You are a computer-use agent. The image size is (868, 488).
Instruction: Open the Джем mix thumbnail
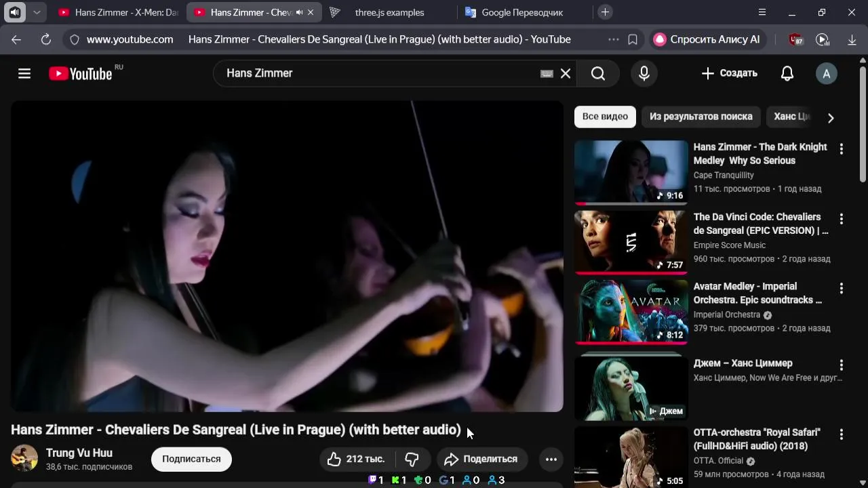click(x=631, y=388)
